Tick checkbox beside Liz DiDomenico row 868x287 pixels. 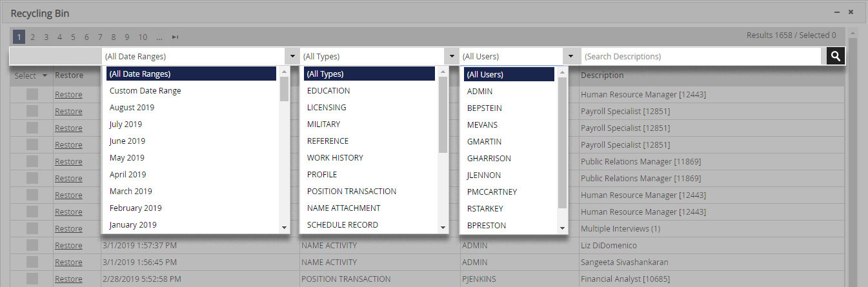[x=32, y=245]
